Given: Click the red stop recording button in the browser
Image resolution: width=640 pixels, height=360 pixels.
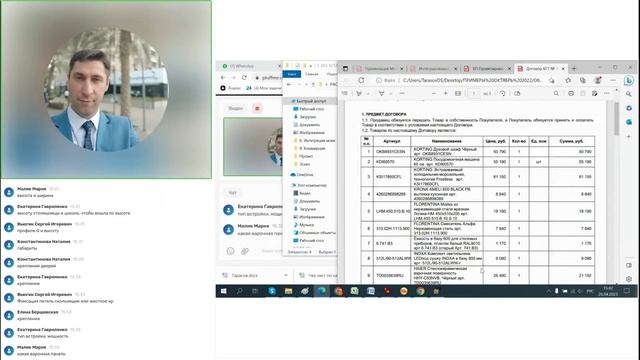Looking at the screenshot, I should (x=257, y=109).
